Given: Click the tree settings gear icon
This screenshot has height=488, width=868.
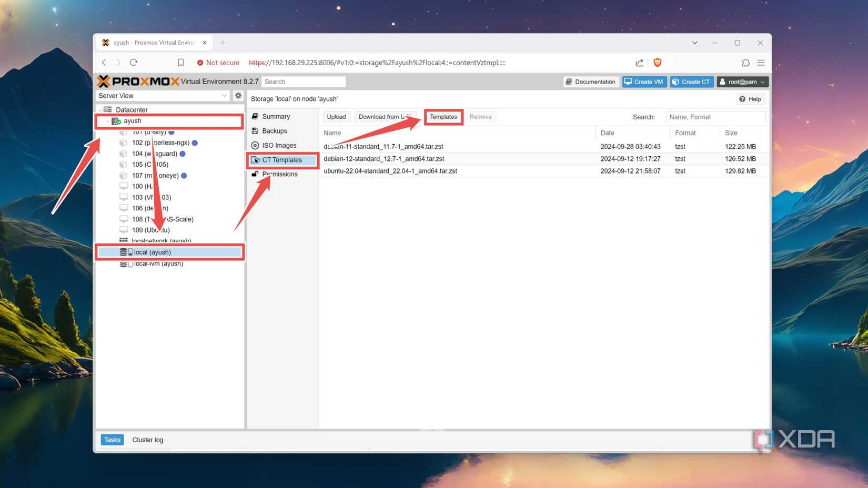Looking at the screenshot, I should [238, 96].
